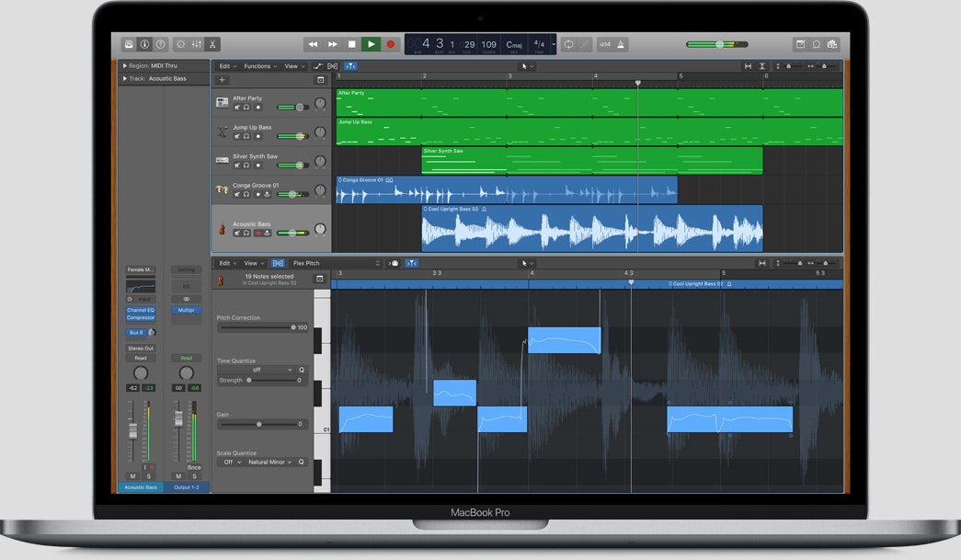
Task: Open the editor Edit menu
Action: pyautogui.click(x=227, y=263)
